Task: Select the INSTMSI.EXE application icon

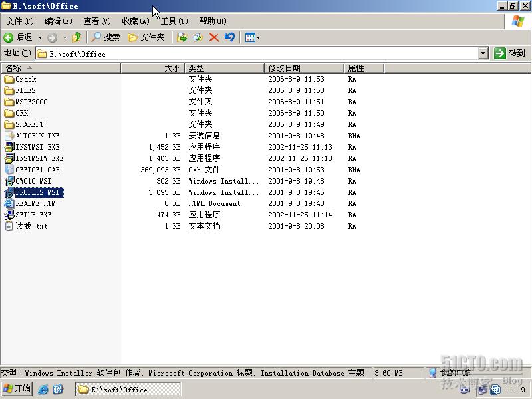Action: 9,147
